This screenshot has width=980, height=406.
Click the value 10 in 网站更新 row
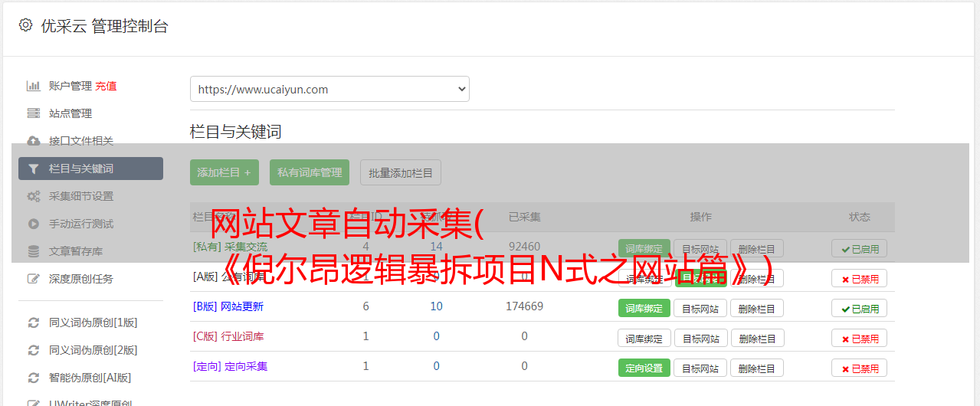(437, 306)
